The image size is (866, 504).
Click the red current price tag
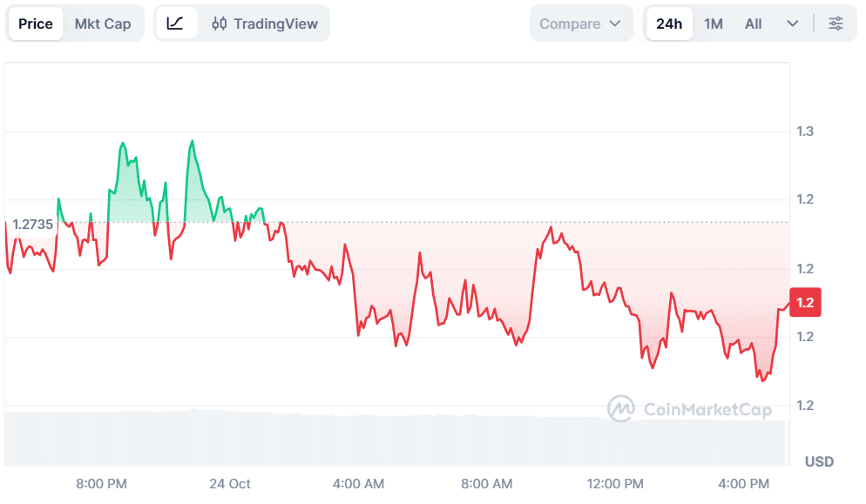804,303
